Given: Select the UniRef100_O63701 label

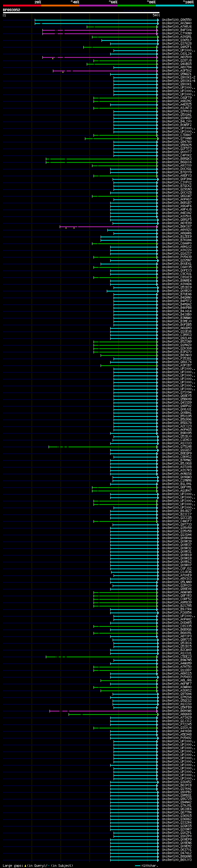Looking at the screenshot, I should click(x=176, y=850).
